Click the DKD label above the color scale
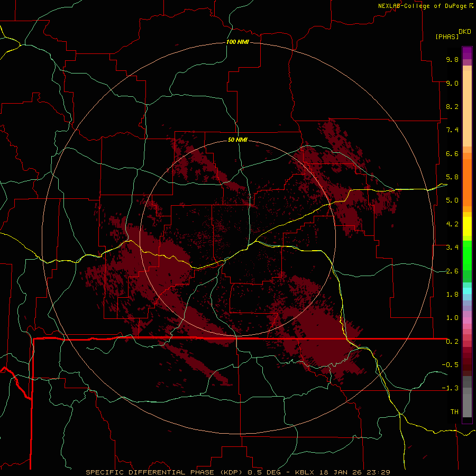This screenshot has height=476, width=476. tap(465, 32)
